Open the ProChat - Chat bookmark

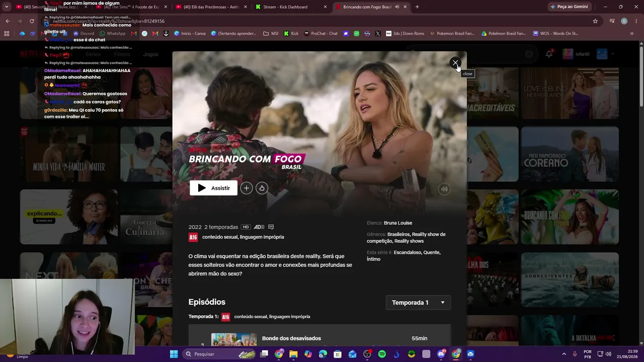[x=321, y=34]
